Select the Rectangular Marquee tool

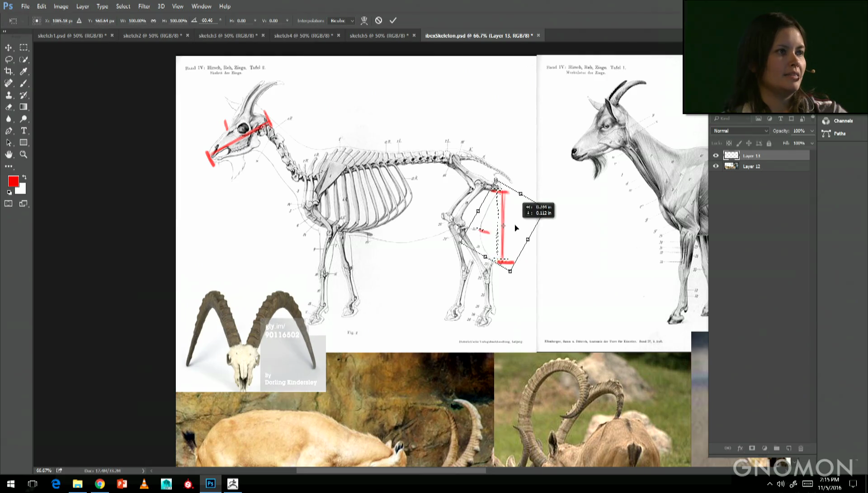(x=24, y=47)
